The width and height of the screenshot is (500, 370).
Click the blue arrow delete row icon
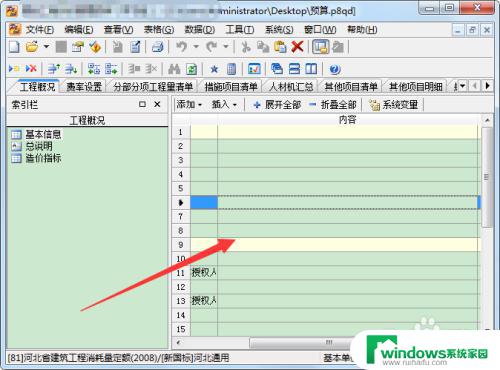(31, 69)
